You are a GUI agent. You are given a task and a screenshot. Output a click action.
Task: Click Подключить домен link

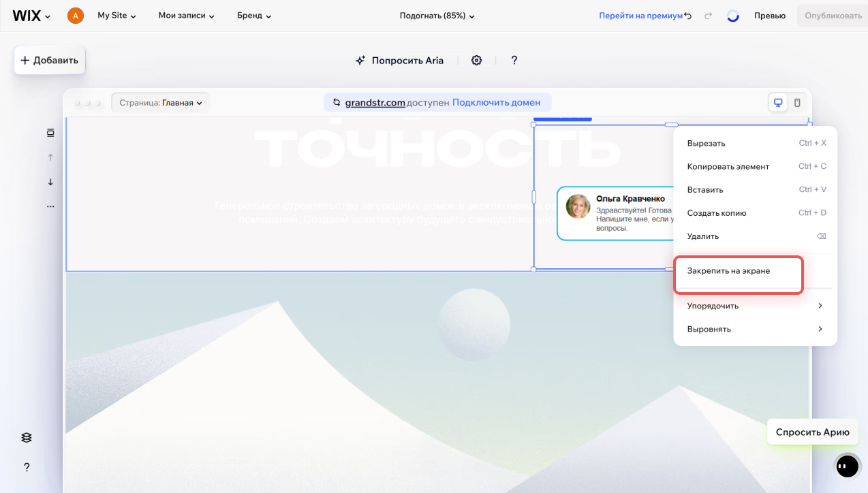tap(496, 103)
